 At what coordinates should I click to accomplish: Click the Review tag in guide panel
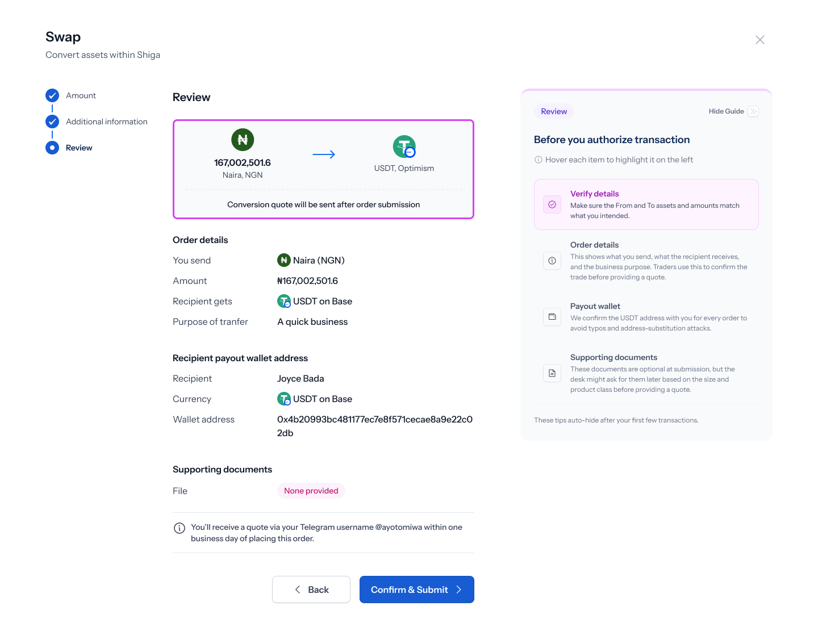tap(554, 111)
